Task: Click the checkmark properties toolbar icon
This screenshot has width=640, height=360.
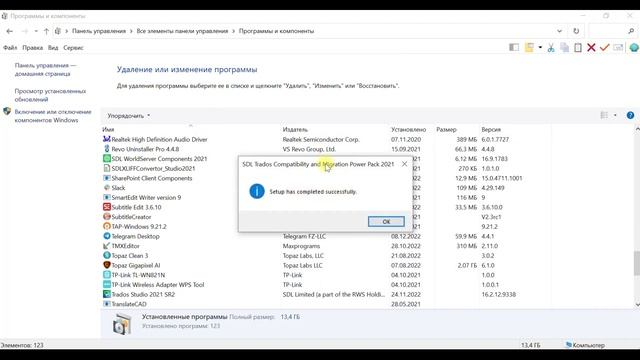Action: (604, 48)
